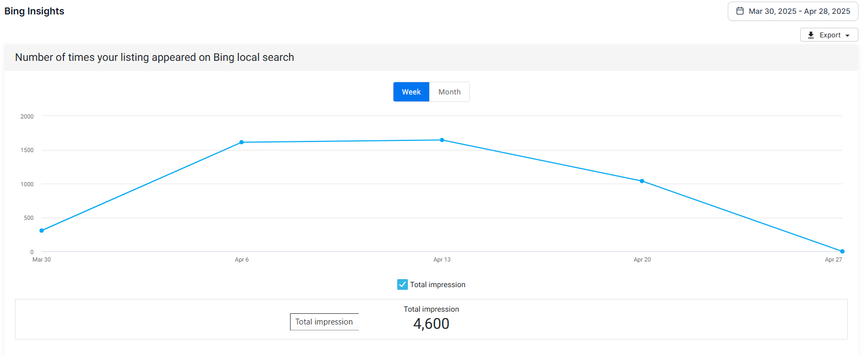Click the Total impression legend label
Screen dimensions: 868x356
pyautogui.click(x=438, y=284)
